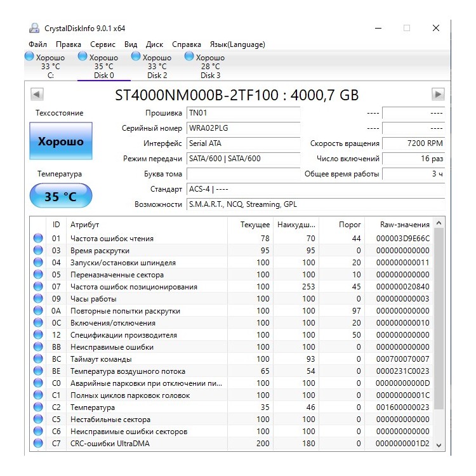Screen dimensions: 476x476
Task: Click the Интерфейс field Serial ATA
Action: coord(244,143)
